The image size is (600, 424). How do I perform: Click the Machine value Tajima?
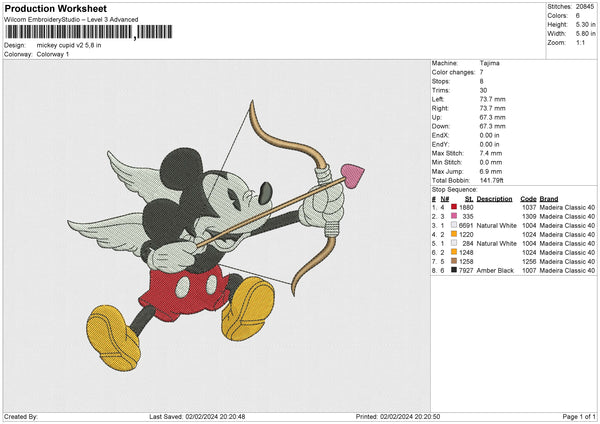(490, 63)
